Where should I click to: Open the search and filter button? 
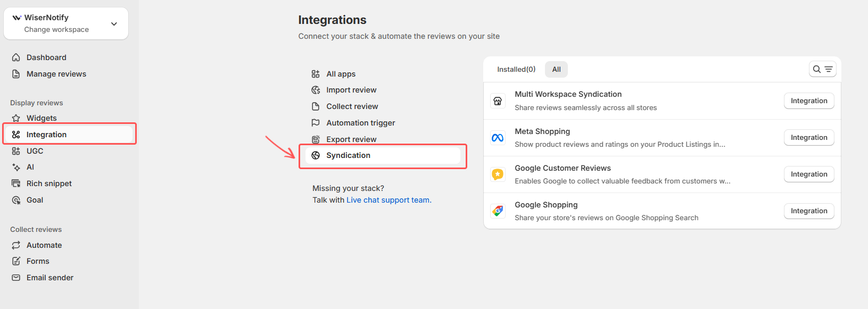coord(822,69)
